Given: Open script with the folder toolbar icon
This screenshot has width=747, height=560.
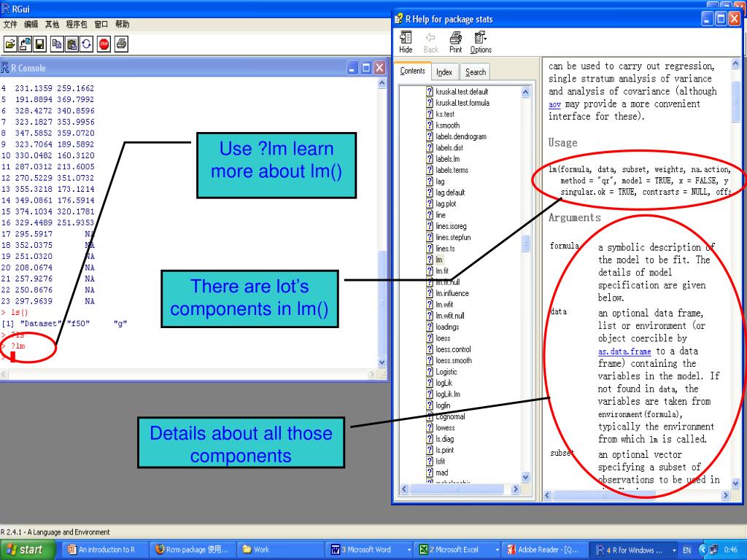Looking at the screenshot, I should click(10, 44).
